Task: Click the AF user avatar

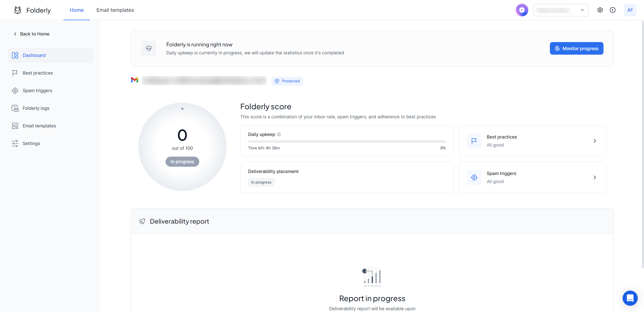Action: tap(630, 10)
